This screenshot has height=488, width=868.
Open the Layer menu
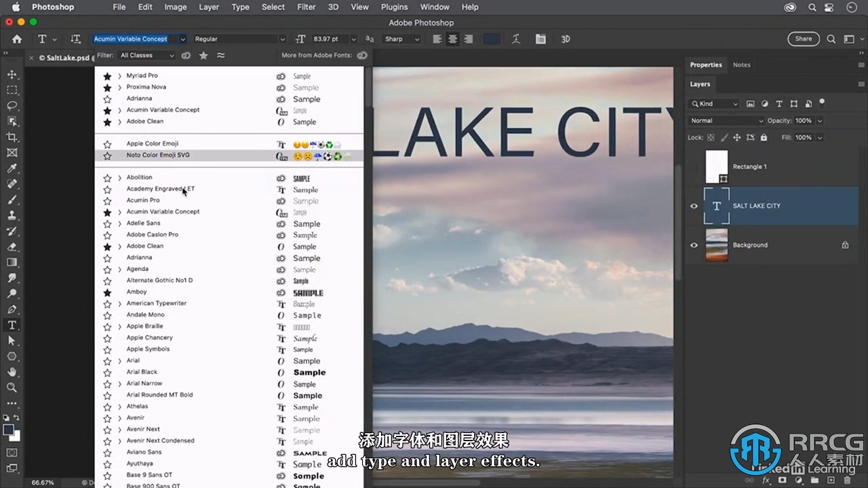pyautogui.click(x=209, y=7)
